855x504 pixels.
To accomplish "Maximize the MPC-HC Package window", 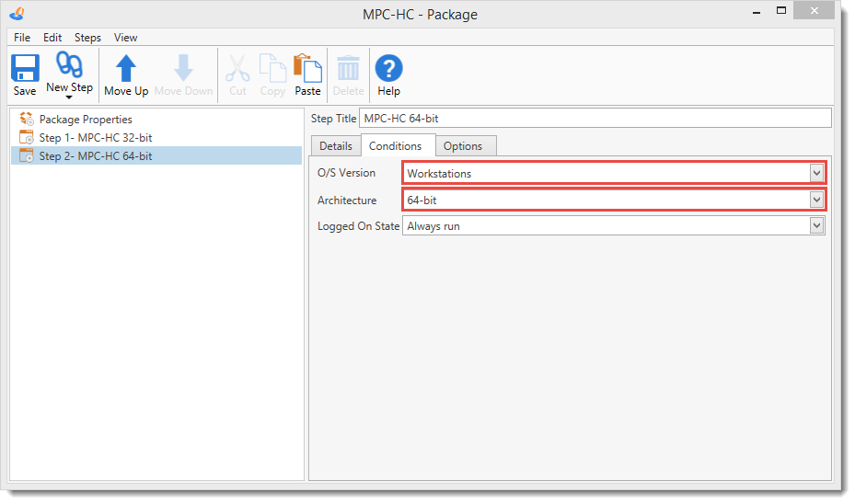I will tap(781, 10).
